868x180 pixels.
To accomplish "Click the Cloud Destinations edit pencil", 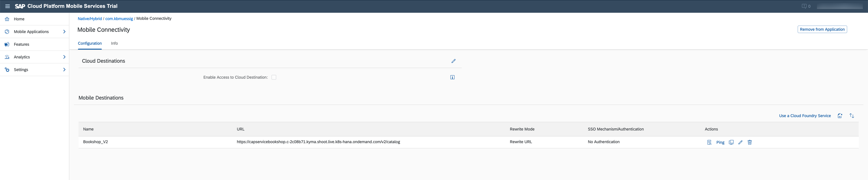I will coord(453,61).
